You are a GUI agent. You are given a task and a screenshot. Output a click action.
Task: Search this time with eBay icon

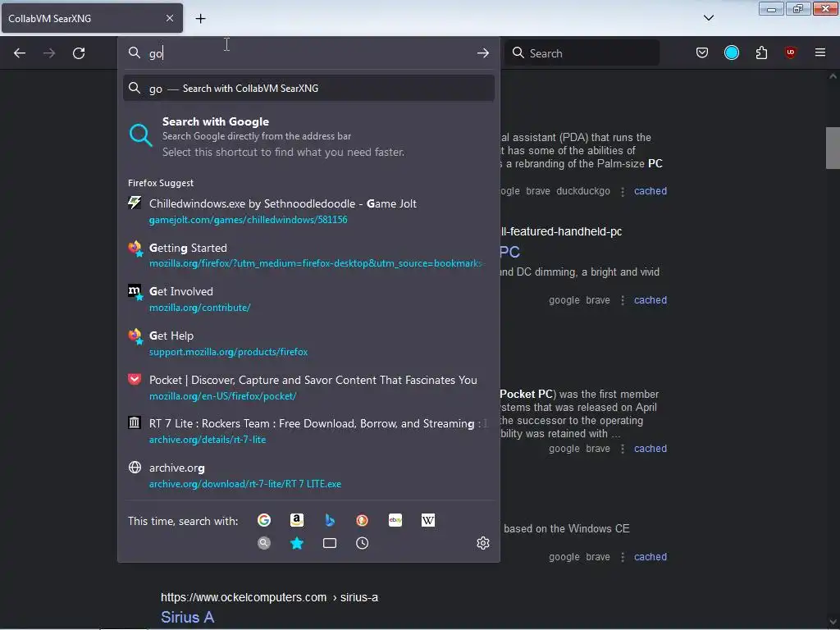pos(395,520)
